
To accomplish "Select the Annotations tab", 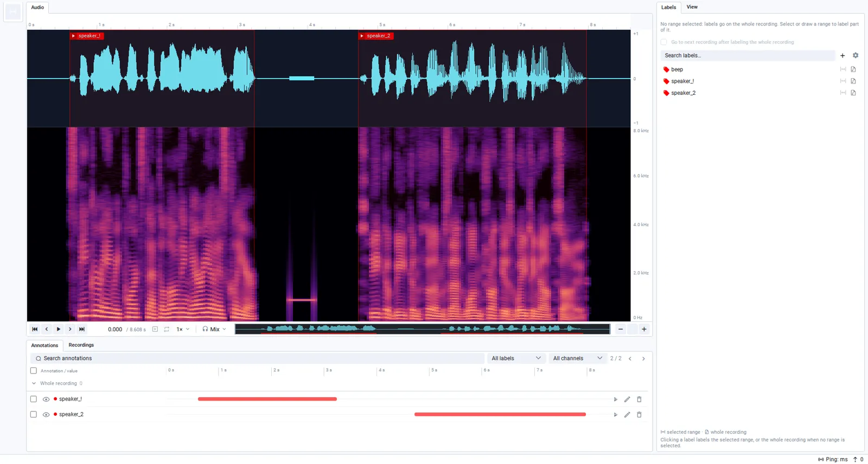I will (44, 345).
